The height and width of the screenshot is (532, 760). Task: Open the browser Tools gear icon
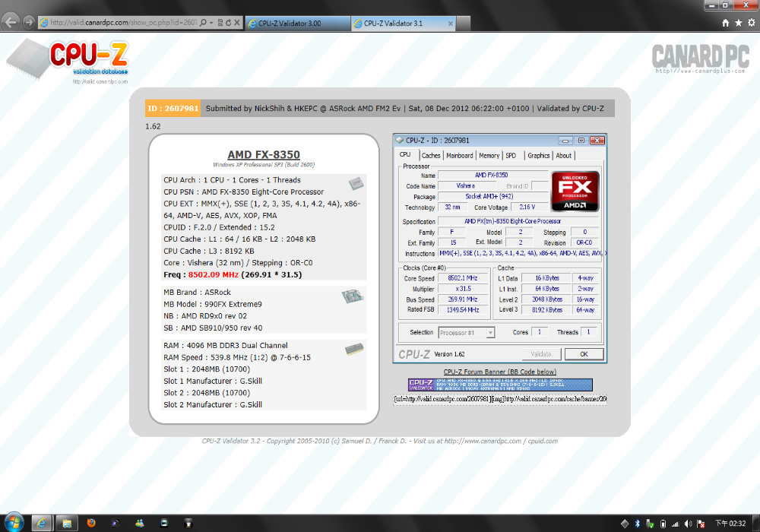pos(752,23)
